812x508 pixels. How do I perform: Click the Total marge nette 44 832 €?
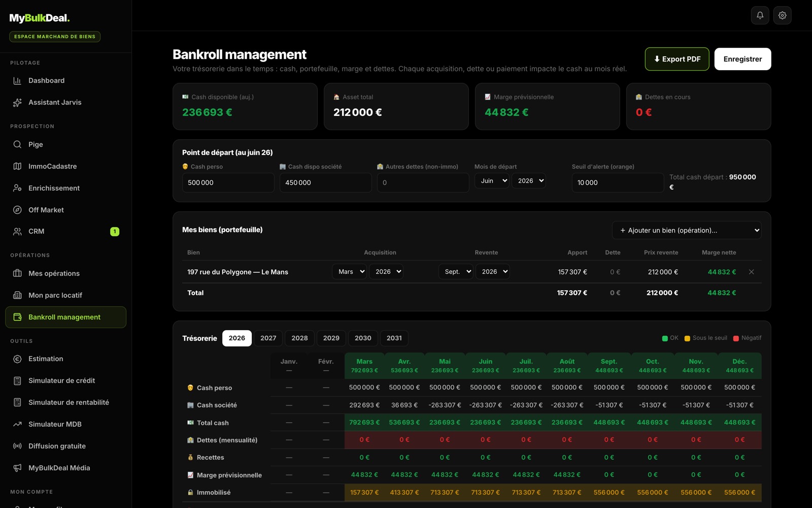pos(722,293)
